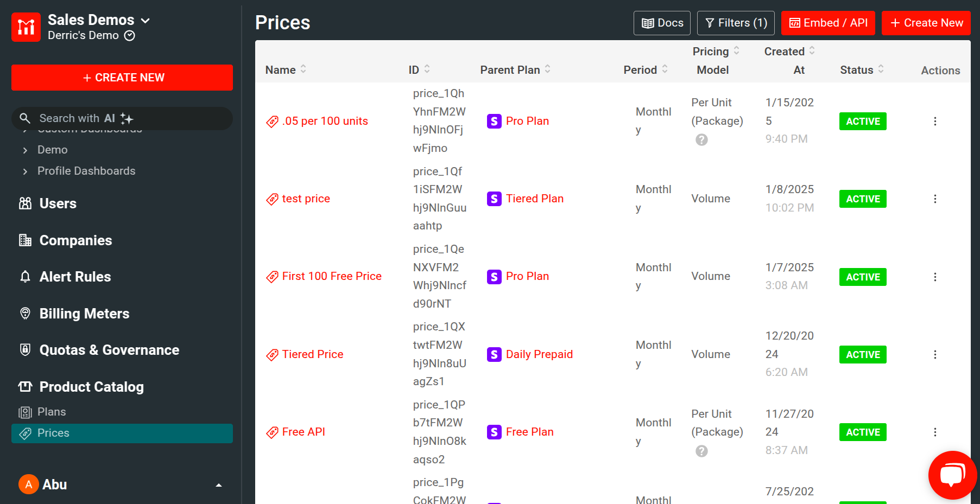Collapse the Abu account section

pyautogui.click(x=219, y=484)
